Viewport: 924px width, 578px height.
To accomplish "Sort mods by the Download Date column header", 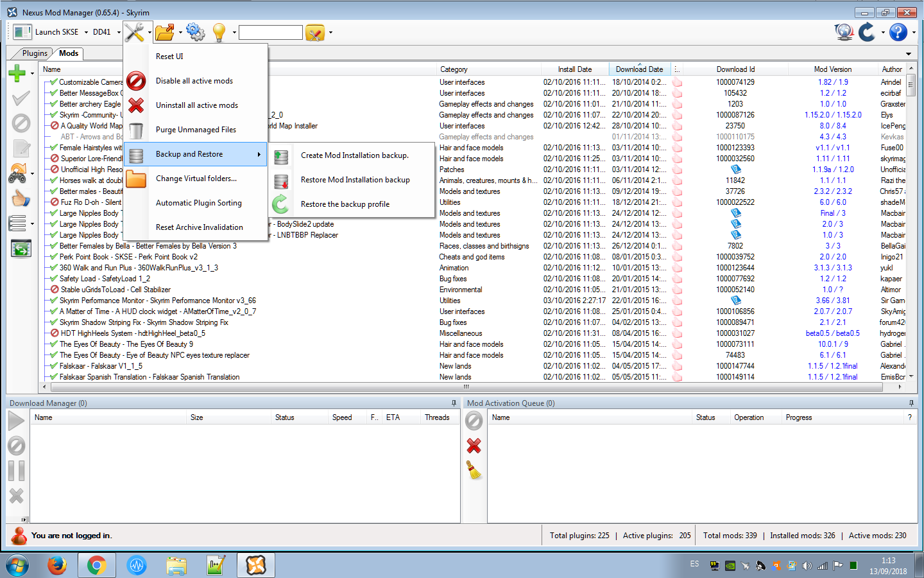I will click(639, 69).
